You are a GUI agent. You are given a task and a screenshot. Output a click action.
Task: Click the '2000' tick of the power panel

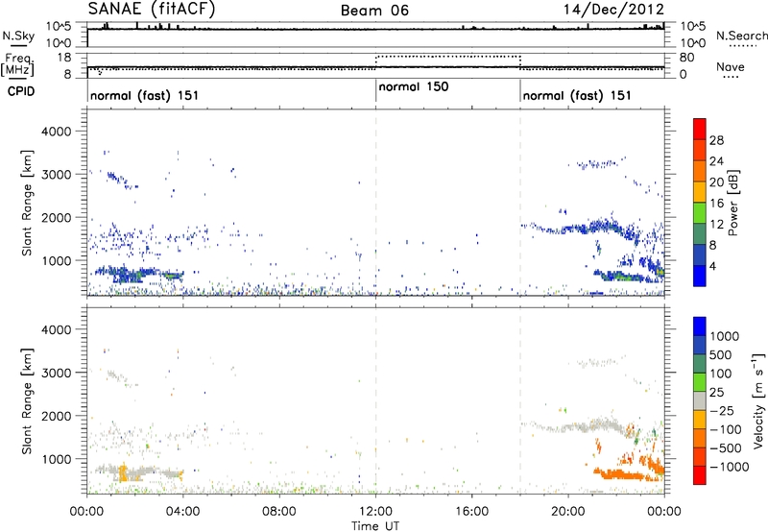click(x=56, y=217)
